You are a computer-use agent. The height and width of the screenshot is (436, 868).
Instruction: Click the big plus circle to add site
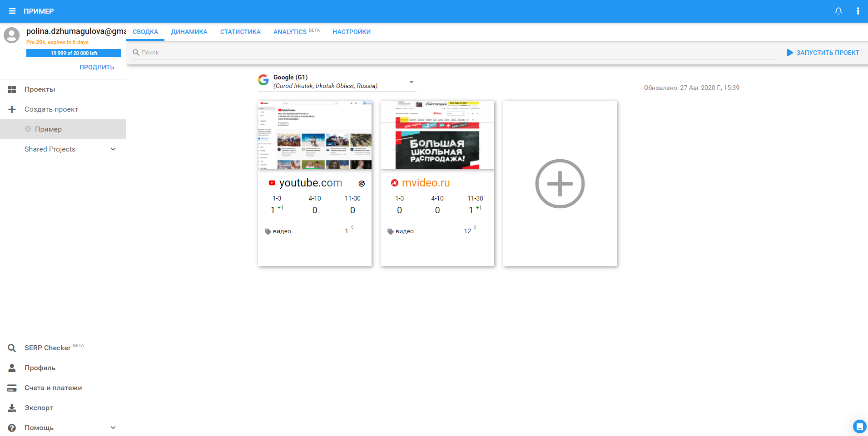(560, 184)
